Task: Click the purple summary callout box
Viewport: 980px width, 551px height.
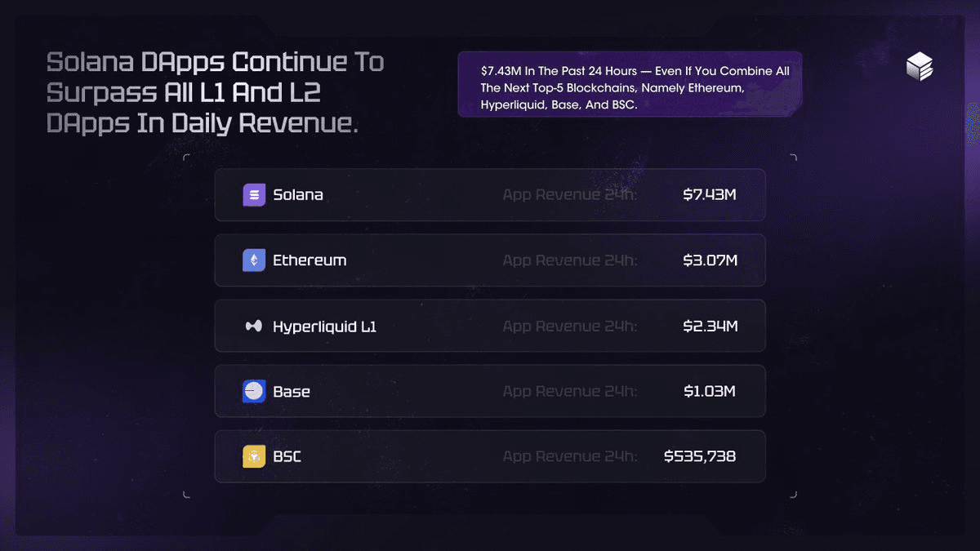Action: 630,85
